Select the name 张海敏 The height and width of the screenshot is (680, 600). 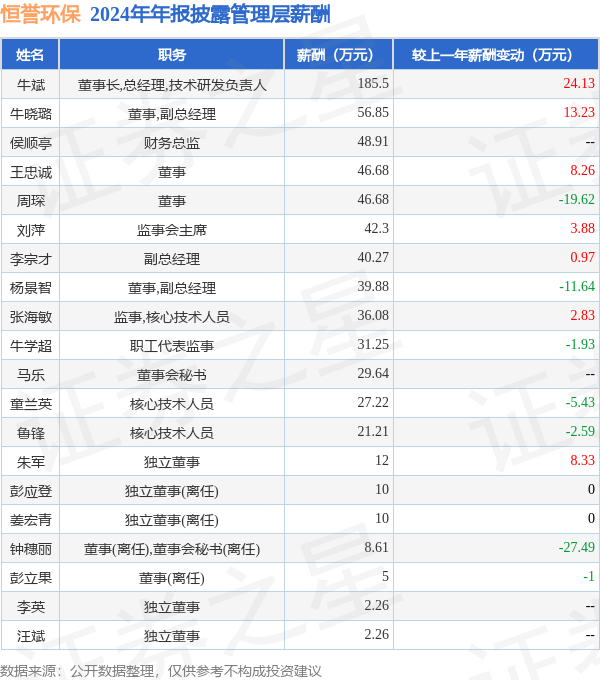coord(30,317)
